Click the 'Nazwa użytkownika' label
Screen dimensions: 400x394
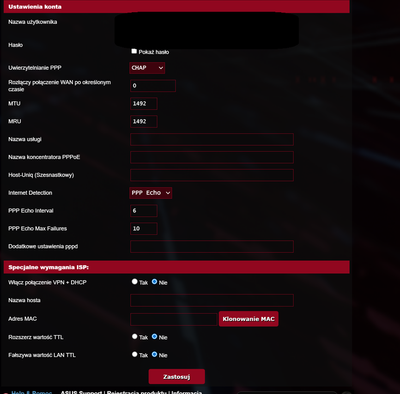33,22
